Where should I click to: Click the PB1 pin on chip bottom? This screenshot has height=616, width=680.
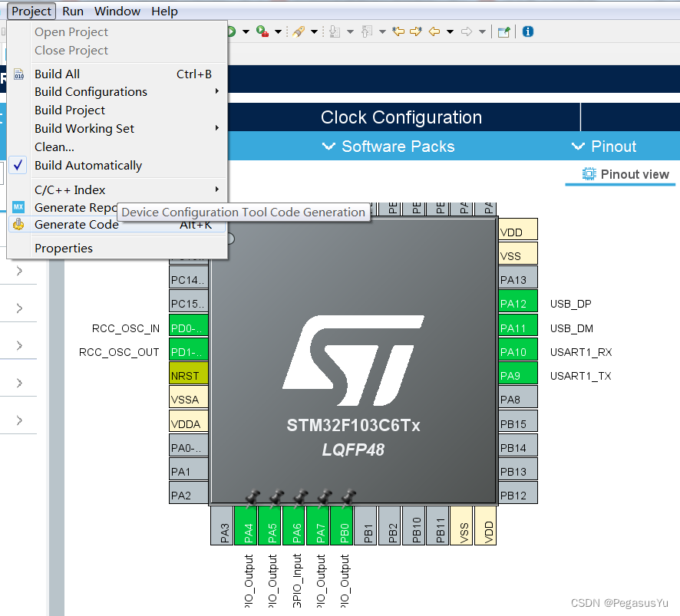pos(366,525)
